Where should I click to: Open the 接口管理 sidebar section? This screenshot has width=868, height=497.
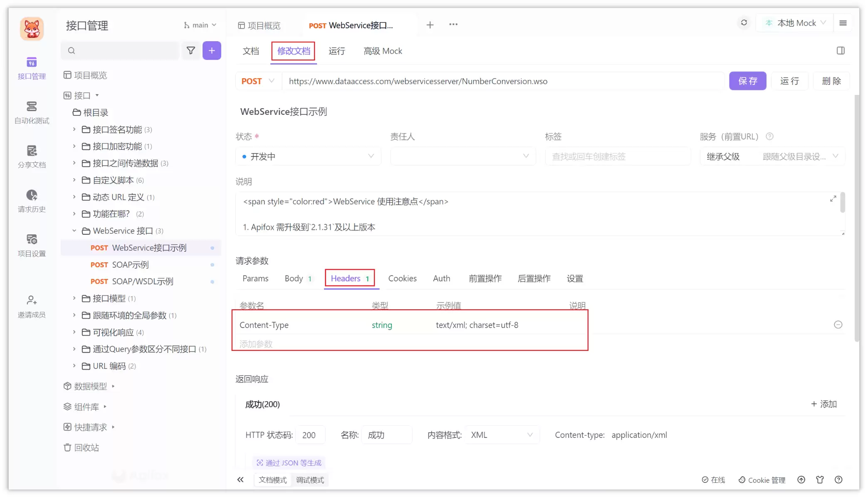(32, 68)
